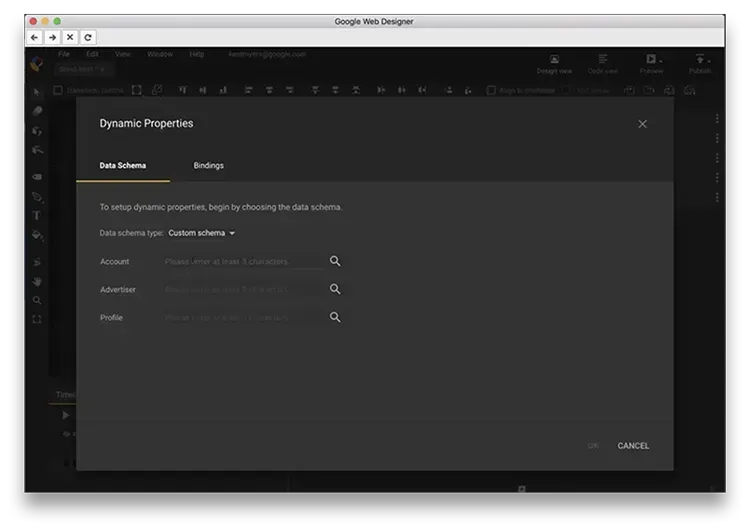
Task: Select the Text tool in left toolbar
Action: 37,215
